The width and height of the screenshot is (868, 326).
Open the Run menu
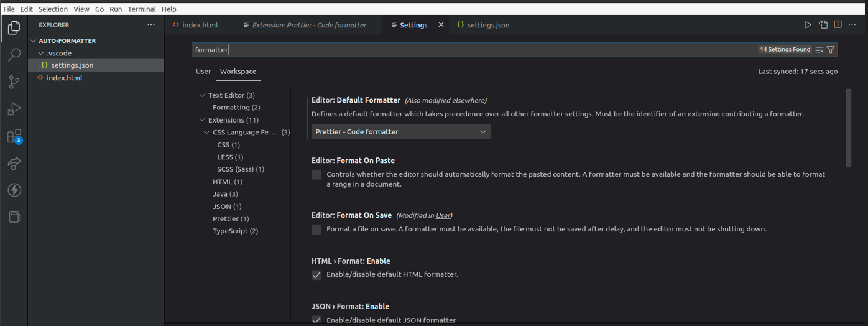click(116, 9)
